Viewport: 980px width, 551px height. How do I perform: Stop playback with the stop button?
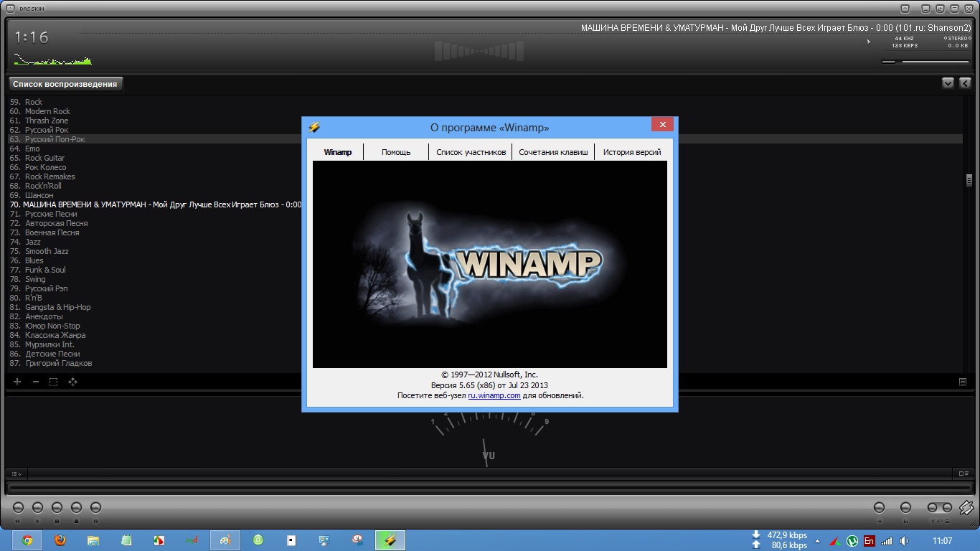tap(76, 508)
